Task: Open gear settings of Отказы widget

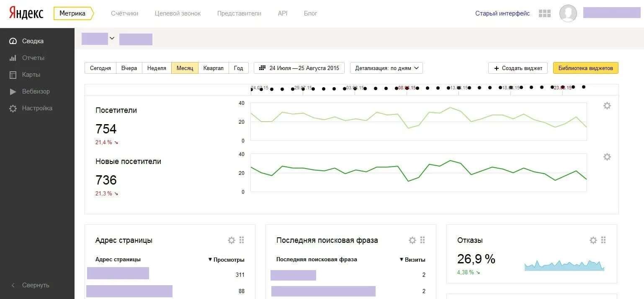Action: click(x=593, y=240)
